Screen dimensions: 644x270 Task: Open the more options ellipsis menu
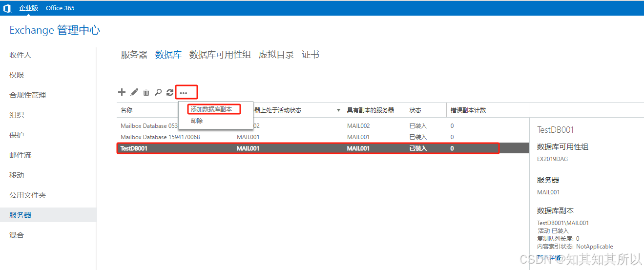[x=184, y=92]
